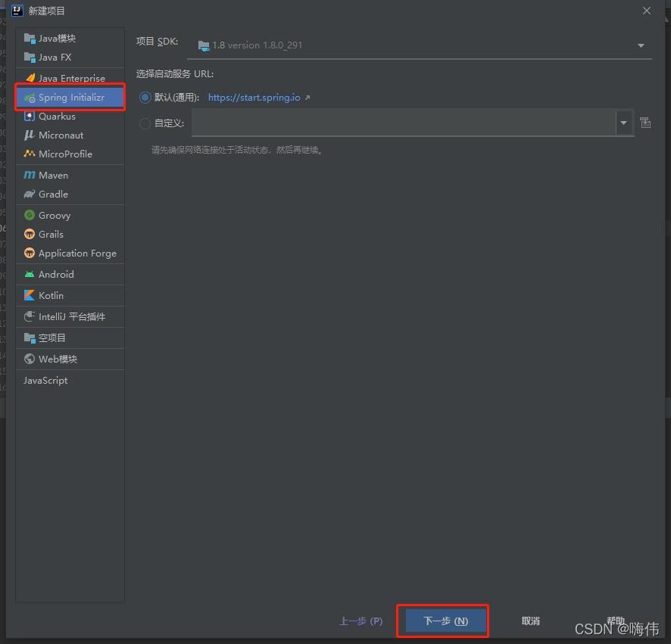Choose Java模块 project type
The image size is (671, 644).
pos(70,39)
